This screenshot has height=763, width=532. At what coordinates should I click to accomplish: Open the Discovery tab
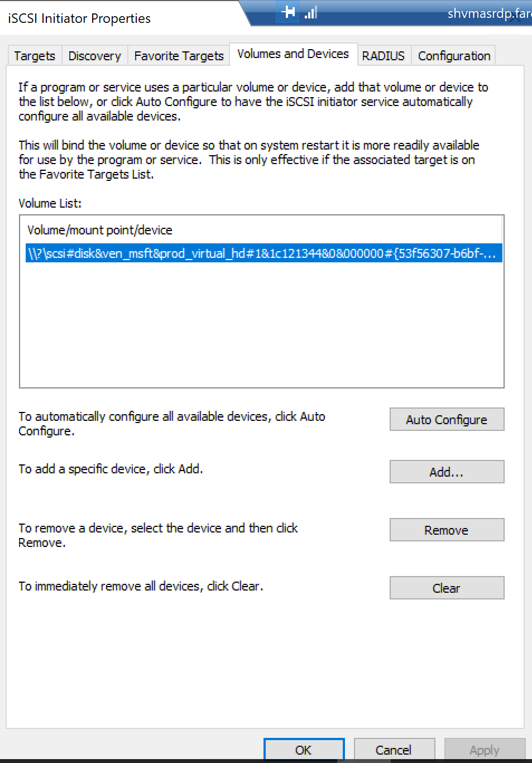coord(94,56)
